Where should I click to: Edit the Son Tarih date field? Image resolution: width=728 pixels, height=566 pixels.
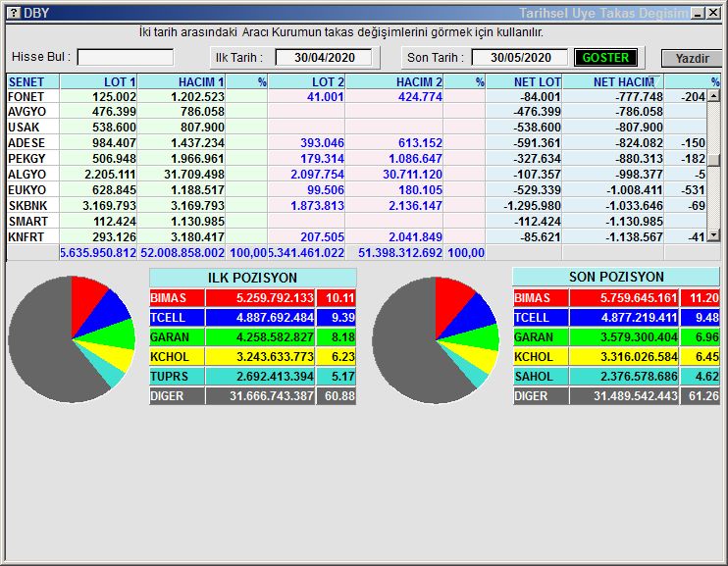(x=520, y=58)
